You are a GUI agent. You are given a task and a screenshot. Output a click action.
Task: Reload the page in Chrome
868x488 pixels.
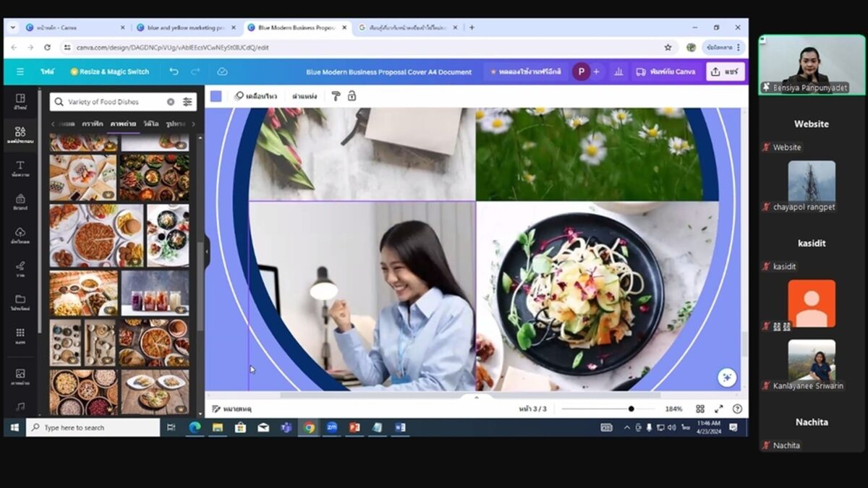pos(47,47)
